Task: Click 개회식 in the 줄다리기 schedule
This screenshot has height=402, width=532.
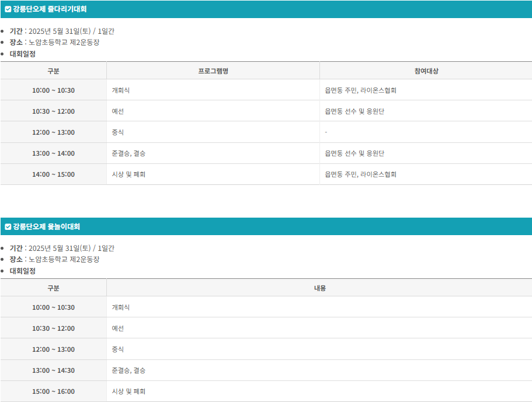Action: click(121, 90)
